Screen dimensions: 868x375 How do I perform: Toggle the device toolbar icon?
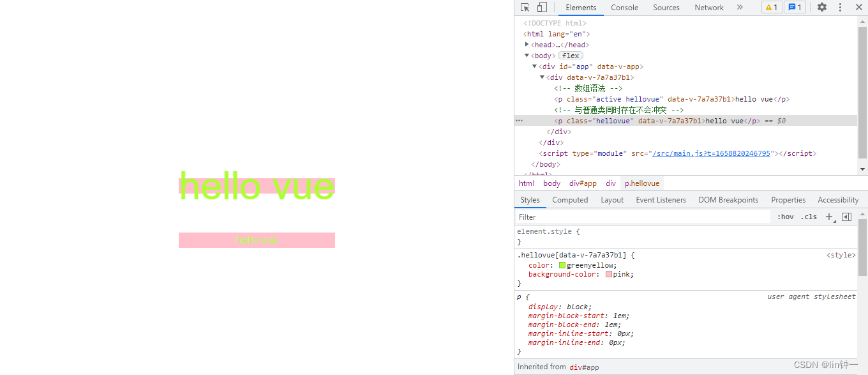(x=542, y=8)
